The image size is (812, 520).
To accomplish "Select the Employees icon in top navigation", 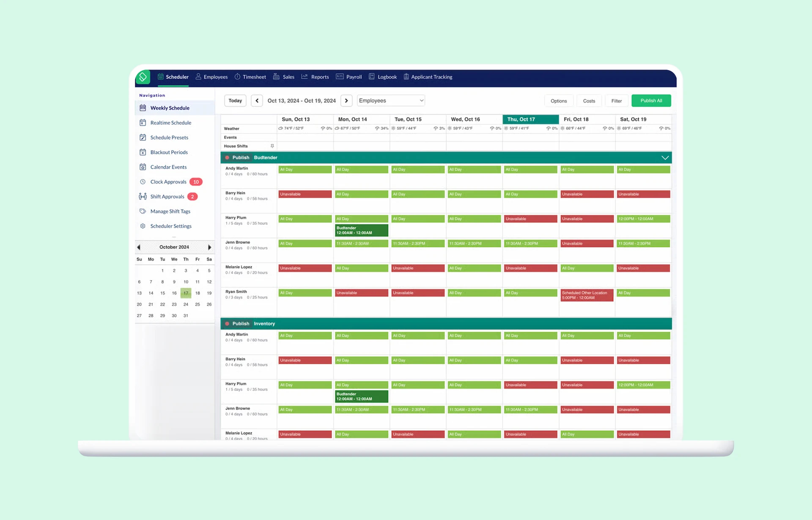I will [198, 77].
